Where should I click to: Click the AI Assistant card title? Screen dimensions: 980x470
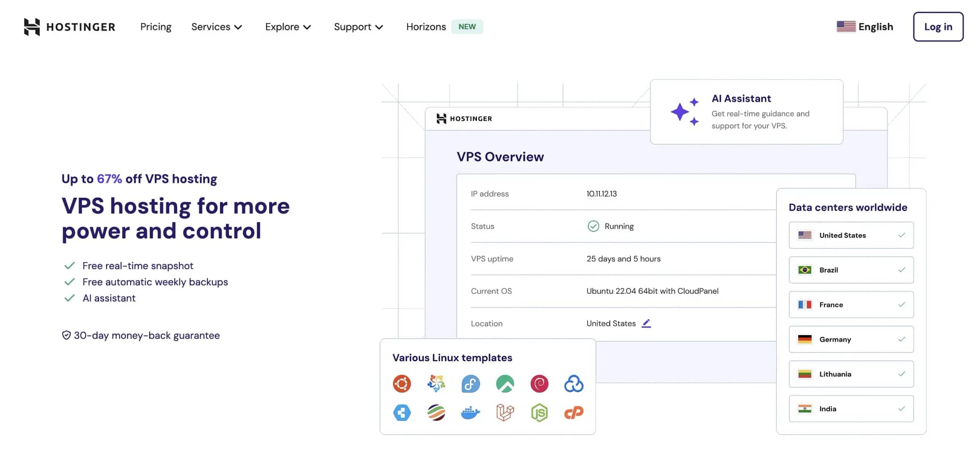(741, 99)
